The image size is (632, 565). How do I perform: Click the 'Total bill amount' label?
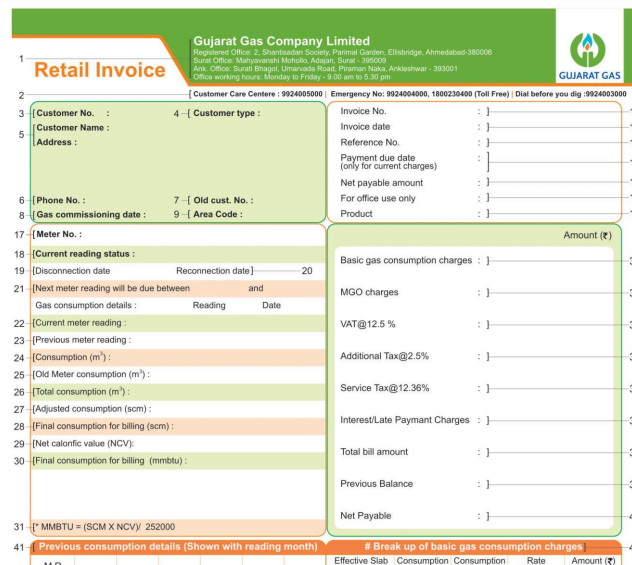coord(374,452)
